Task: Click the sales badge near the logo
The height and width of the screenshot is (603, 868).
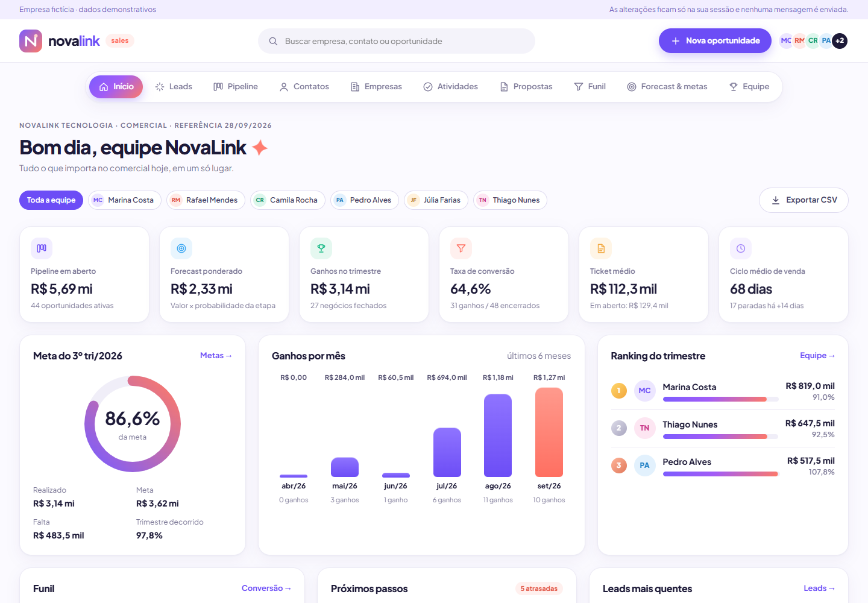Action: (120, 41)
